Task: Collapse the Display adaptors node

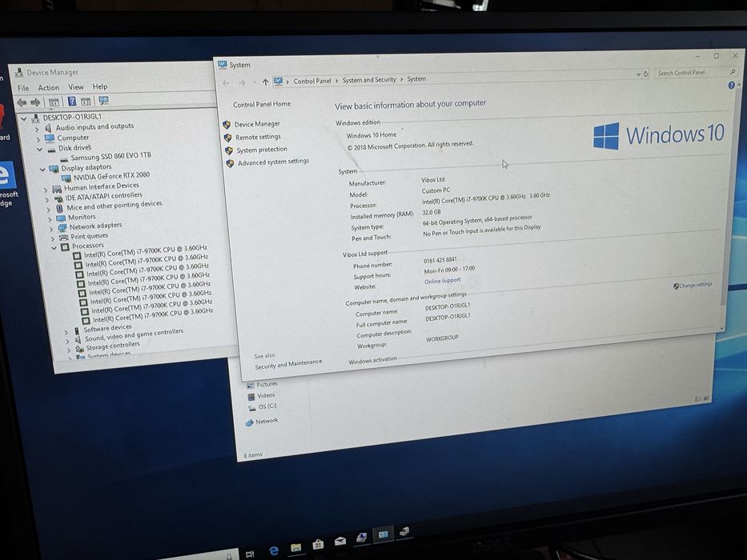Action: click(x=42, y=170)
